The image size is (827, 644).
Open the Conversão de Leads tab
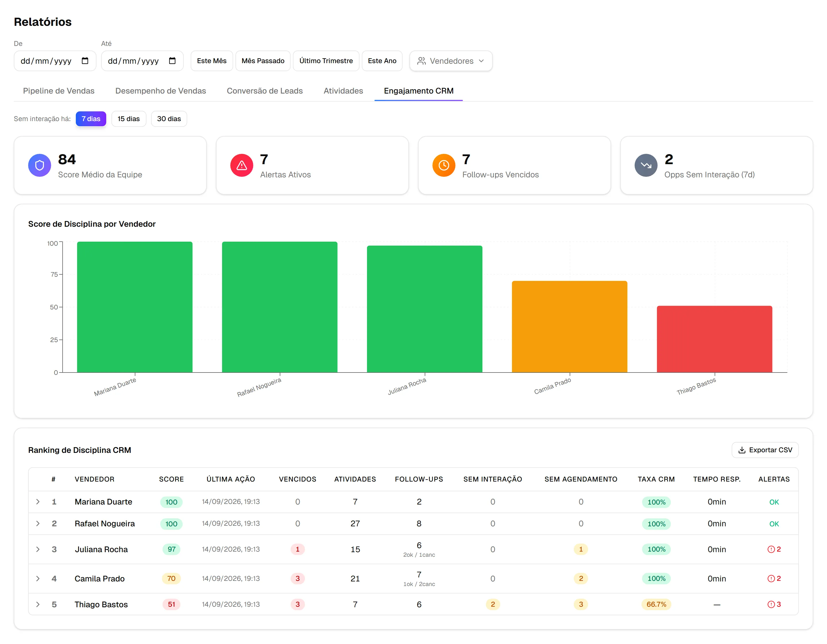click(265, 91)
